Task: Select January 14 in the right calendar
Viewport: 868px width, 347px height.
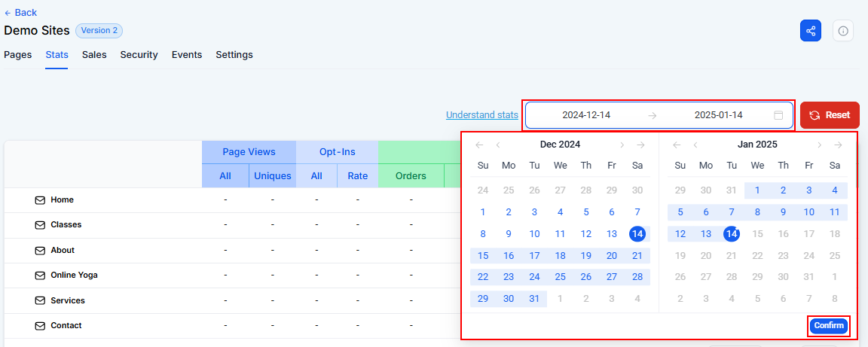Action: (732, 234)
